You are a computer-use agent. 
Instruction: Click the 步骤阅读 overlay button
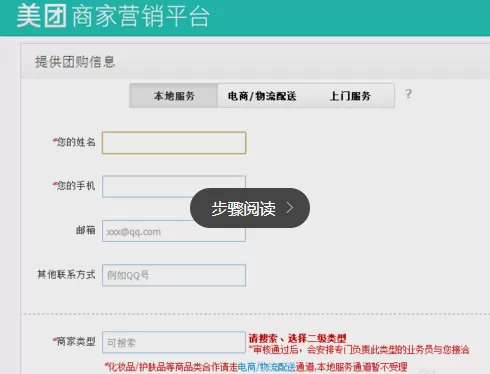[x=250, y=208]
